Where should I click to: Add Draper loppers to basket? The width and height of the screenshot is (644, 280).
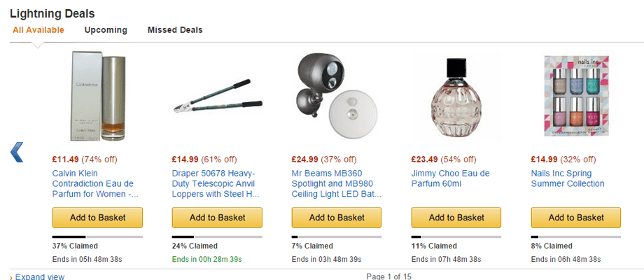(x=217, y=218)
